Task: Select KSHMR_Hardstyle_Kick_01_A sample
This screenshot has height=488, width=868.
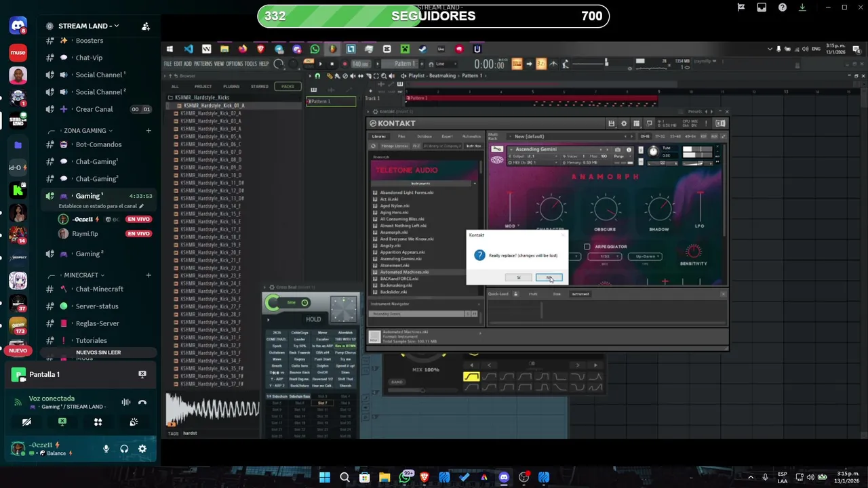Action: [x=214, y=106]
